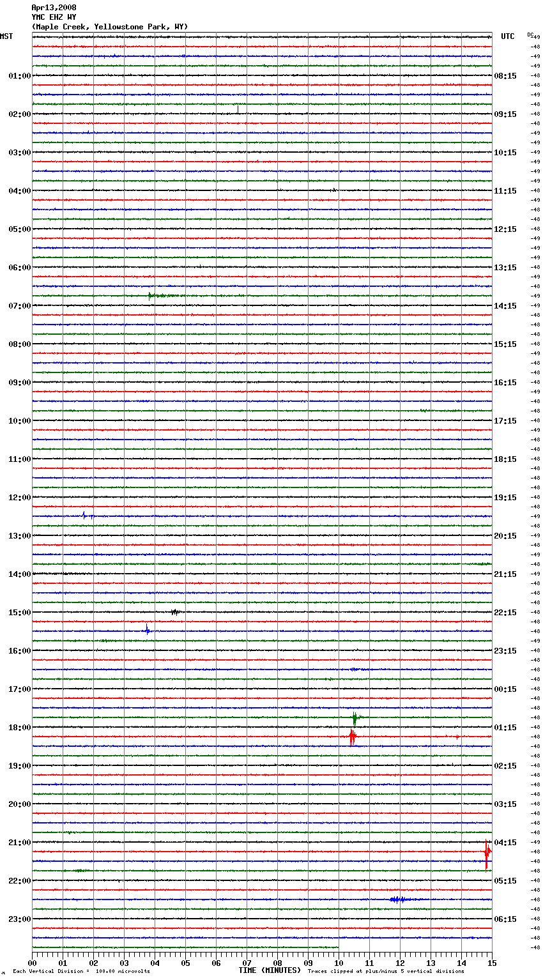Click the TIME (MINUTES) axis title
The width and height of the screenshot is (543, 980).
(x=270, y=970)
